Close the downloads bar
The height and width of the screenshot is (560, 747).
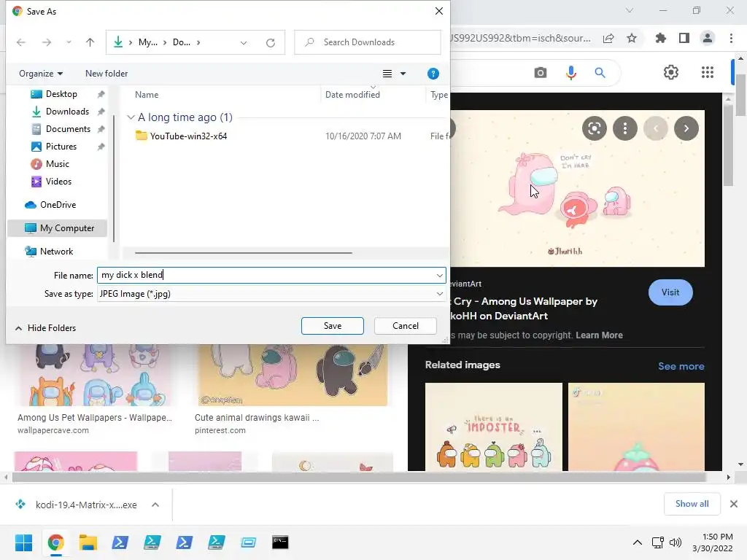click(734, 504)
